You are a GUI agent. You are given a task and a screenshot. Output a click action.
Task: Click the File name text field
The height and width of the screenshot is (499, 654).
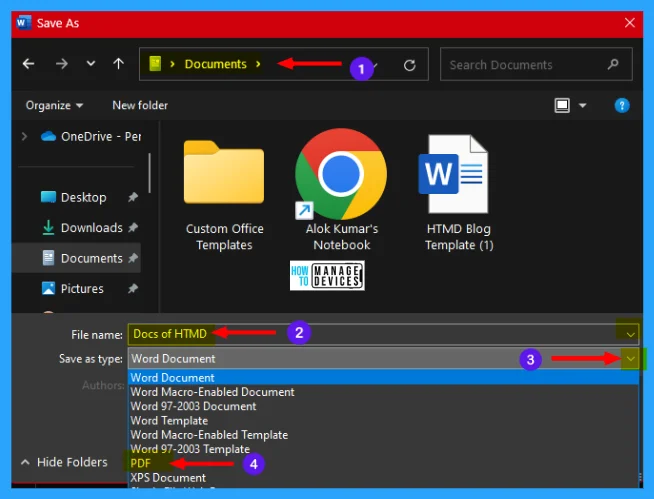(370, 333)
